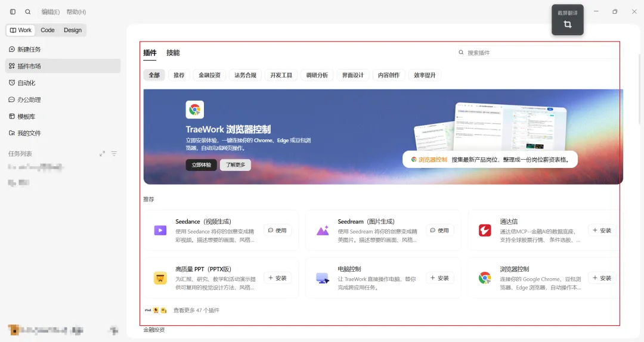Open 模板库 in the sidebar
This screenshot has height=342, width=644.
point(63,117)
